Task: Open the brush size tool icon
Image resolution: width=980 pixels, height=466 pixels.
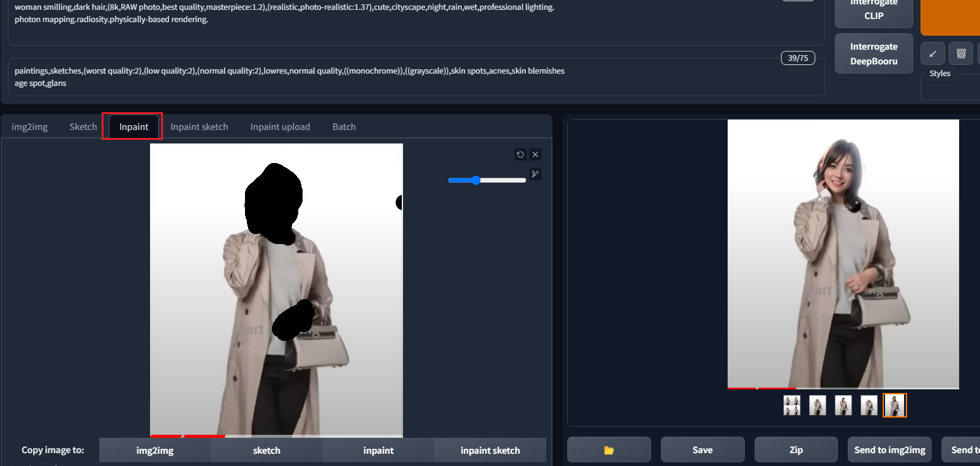Action: click(x=535, y=174)
